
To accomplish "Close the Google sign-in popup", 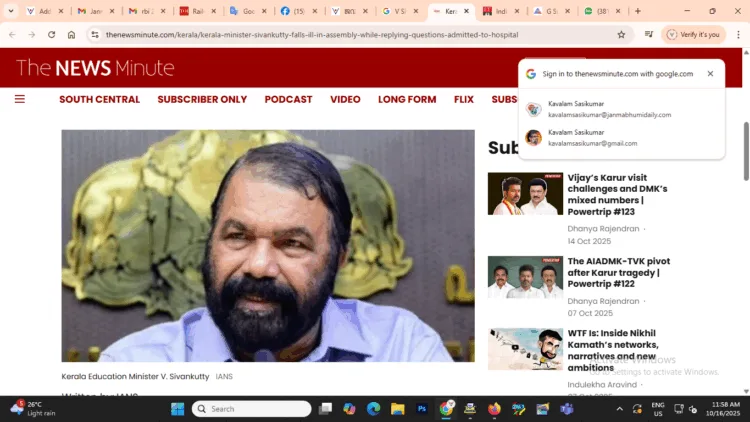I will point(710,74).
